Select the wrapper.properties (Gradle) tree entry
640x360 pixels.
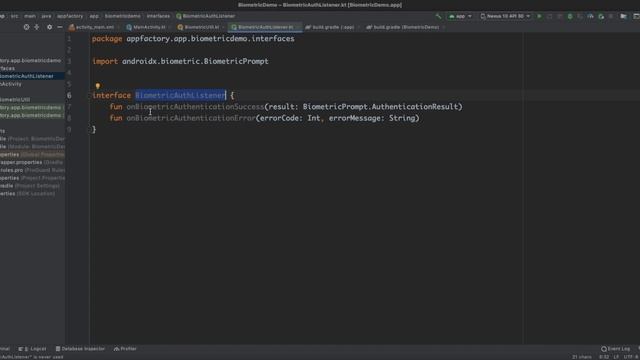[x=32, y=162]
